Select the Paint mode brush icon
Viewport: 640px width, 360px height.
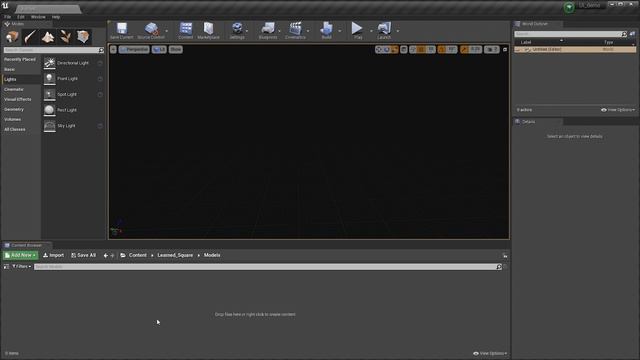pos(30,37)
